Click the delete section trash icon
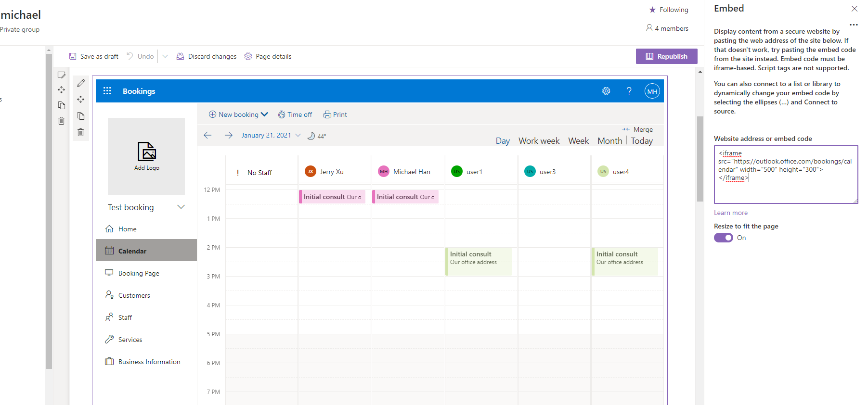Image resolution: width=868 pixels, height=405 pixels. 61,121
